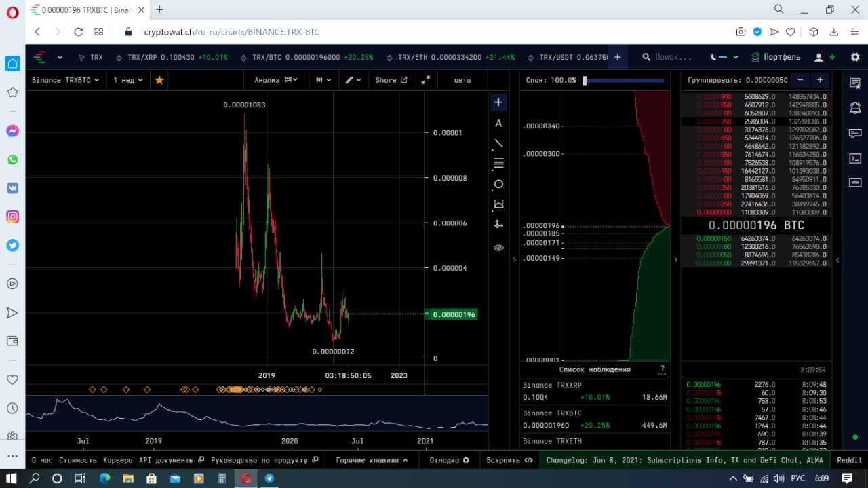
Task: Open the Binance TRXBTC market dropdown
Action: (x=65, y=80)
